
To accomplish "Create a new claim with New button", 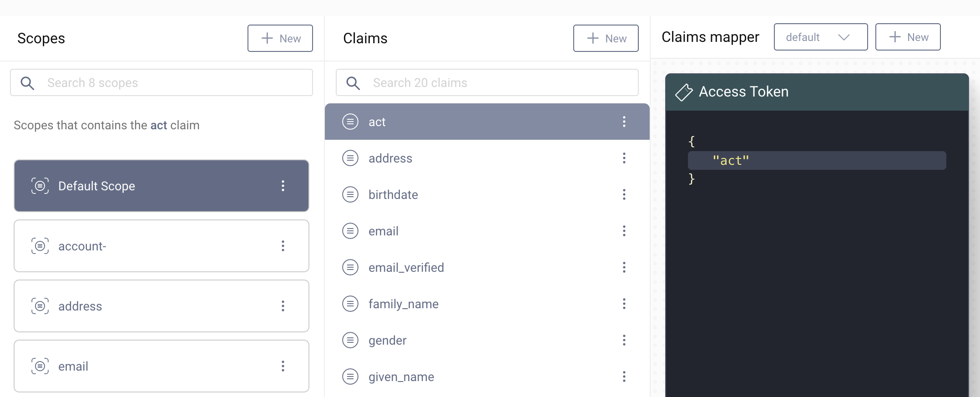I will pyautogui.click(x=606, y=38).
